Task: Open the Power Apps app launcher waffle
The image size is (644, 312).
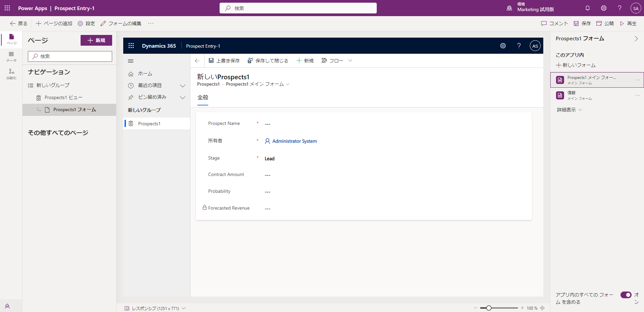Action: 7,8
